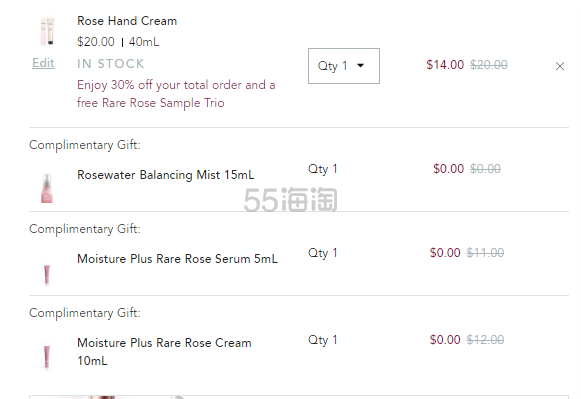
Task: Open Rose Hand Cream product title
Action: [127, 21]
